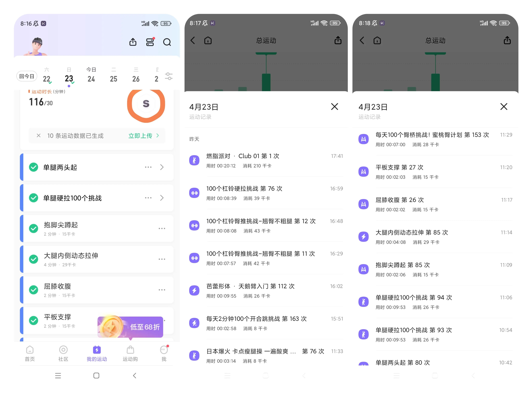532x399 pixels.
Task: Tap calendar filter sliders icon
Action: (x=169, y=76)
